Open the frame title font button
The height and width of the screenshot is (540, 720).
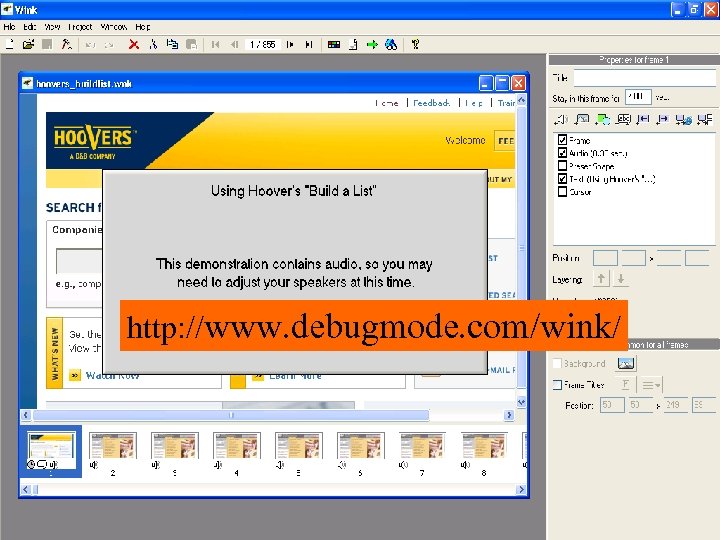(625, 384)
